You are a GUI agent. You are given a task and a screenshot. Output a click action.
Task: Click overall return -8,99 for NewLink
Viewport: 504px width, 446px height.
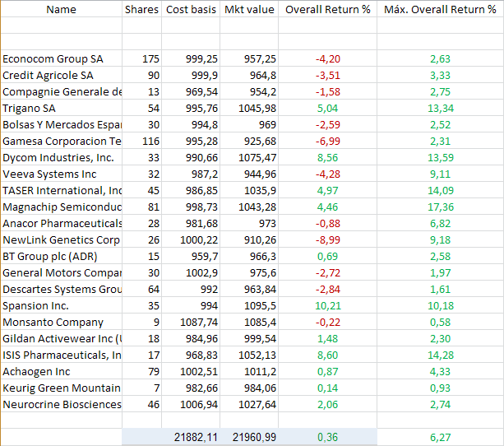328,239
